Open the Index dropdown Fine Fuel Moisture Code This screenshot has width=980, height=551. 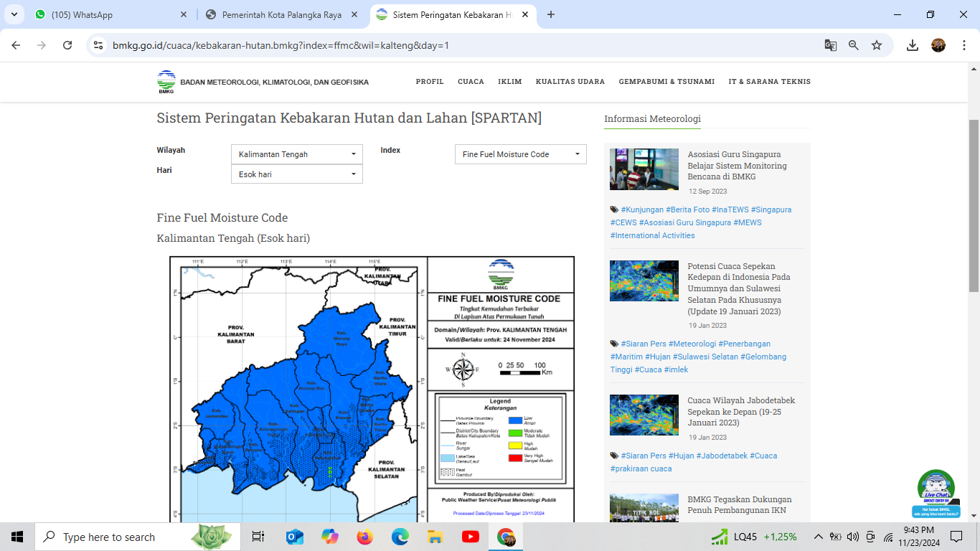pyautogui.click(x=521, y=154)
